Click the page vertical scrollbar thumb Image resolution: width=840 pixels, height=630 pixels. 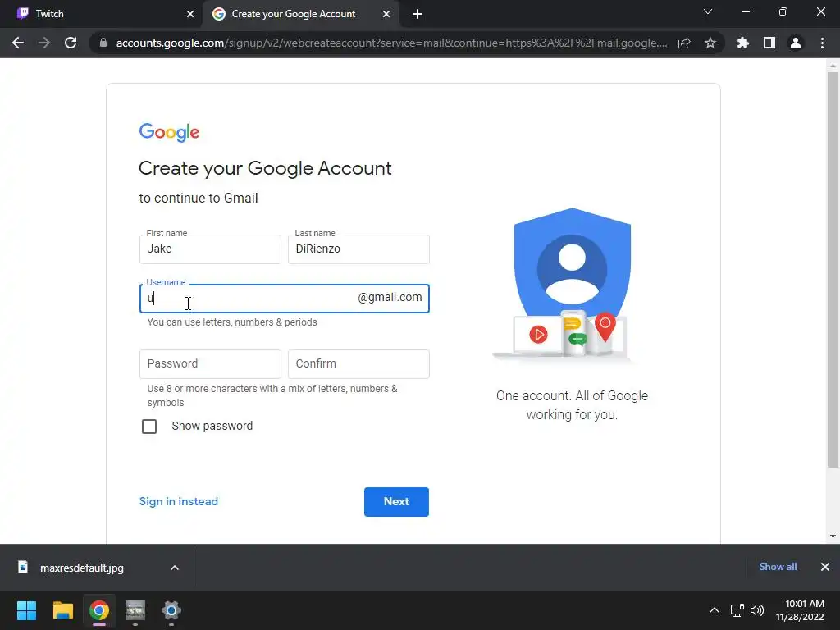point(833,268)
